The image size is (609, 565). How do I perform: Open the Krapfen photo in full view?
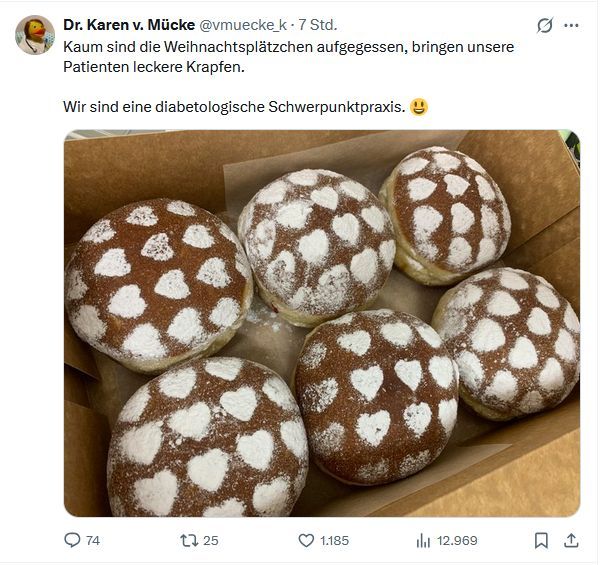pyautogui.click(x=321, y=323)
